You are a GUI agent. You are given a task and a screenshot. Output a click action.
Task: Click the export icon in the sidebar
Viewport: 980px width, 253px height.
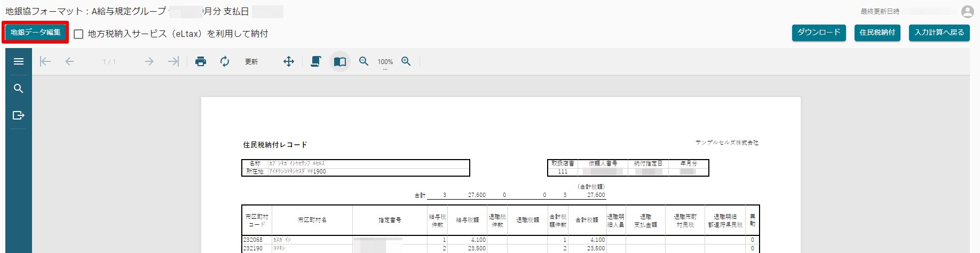19,115
